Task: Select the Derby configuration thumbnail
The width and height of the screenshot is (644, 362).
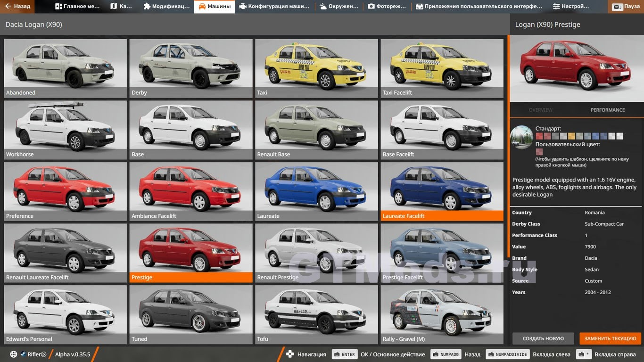Action: pyautogui.click(x=191, y=68)
